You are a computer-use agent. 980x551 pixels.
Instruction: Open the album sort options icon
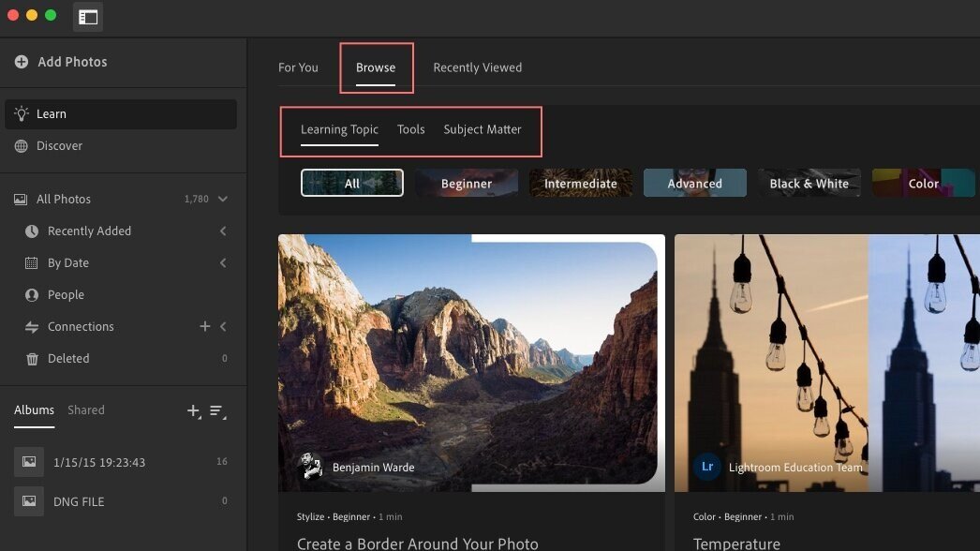(x=217, y=410)
